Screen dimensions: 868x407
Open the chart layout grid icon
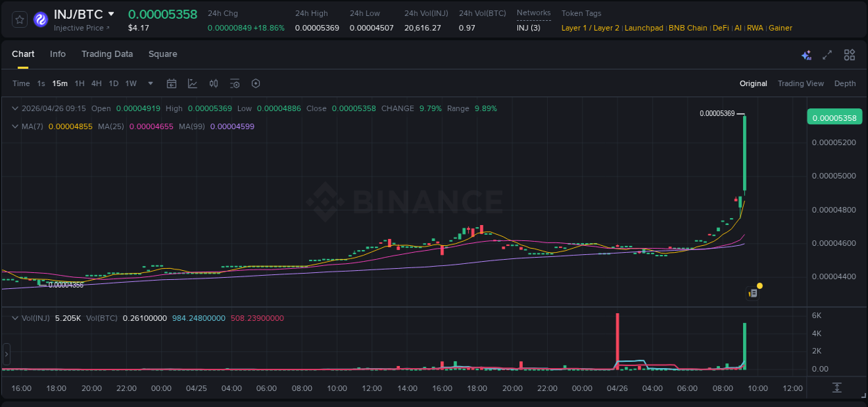click(849, 55)
